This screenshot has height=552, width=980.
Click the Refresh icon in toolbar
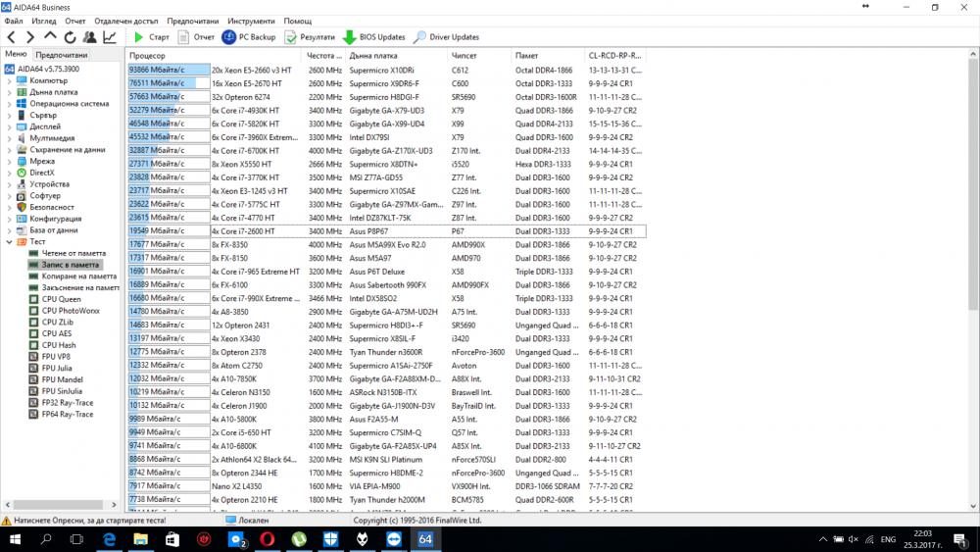pos(70,37)
